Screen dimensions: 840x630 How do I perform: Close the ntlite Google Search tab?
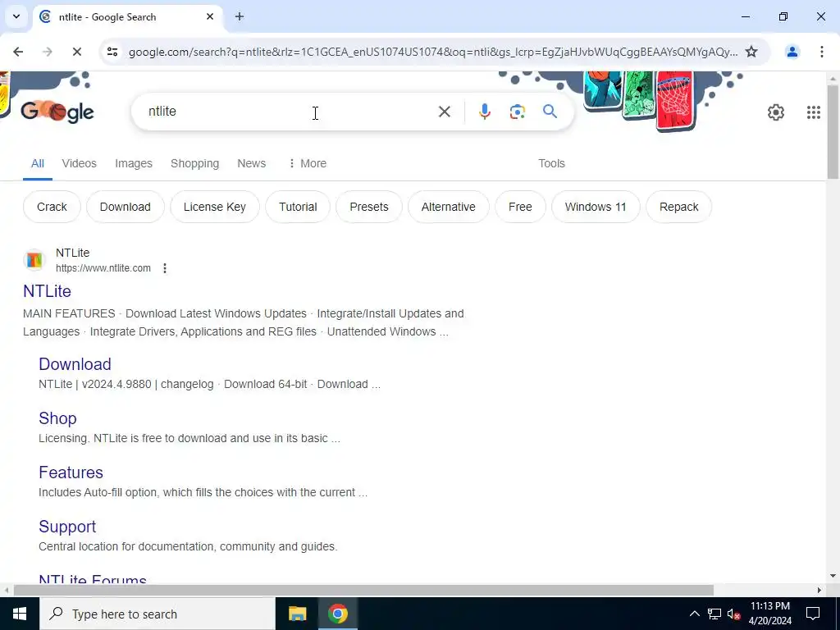pyautogui.click(x=210, y=16)
